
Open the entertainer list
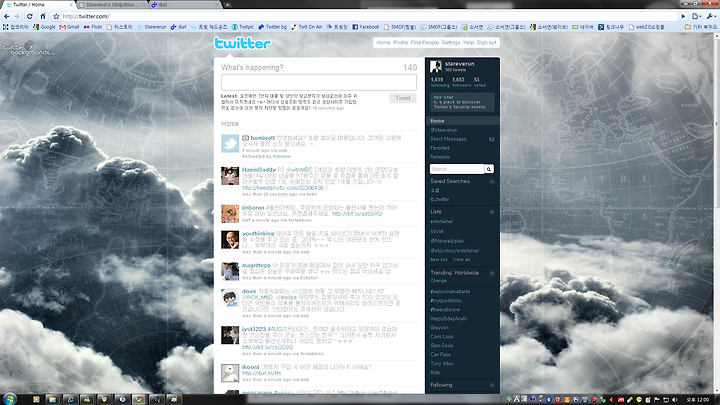(441, 221)
